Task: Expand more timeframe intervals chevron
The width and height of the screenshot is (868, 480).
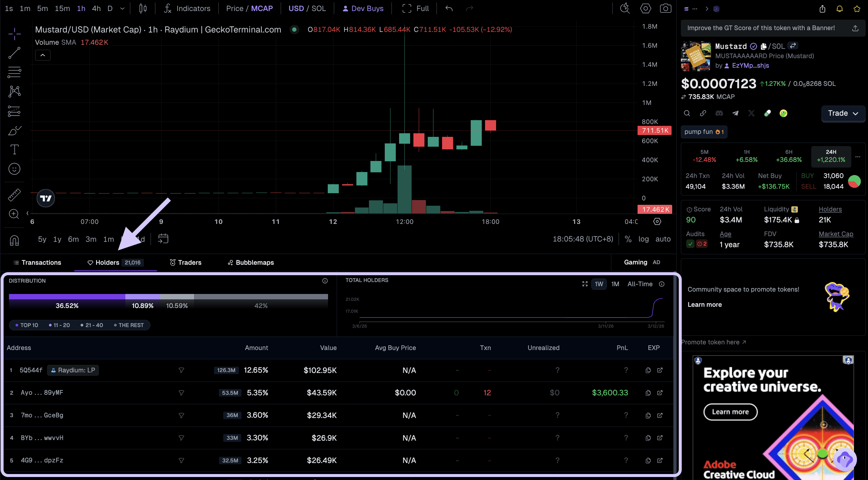Action: (x=122, y=8)
